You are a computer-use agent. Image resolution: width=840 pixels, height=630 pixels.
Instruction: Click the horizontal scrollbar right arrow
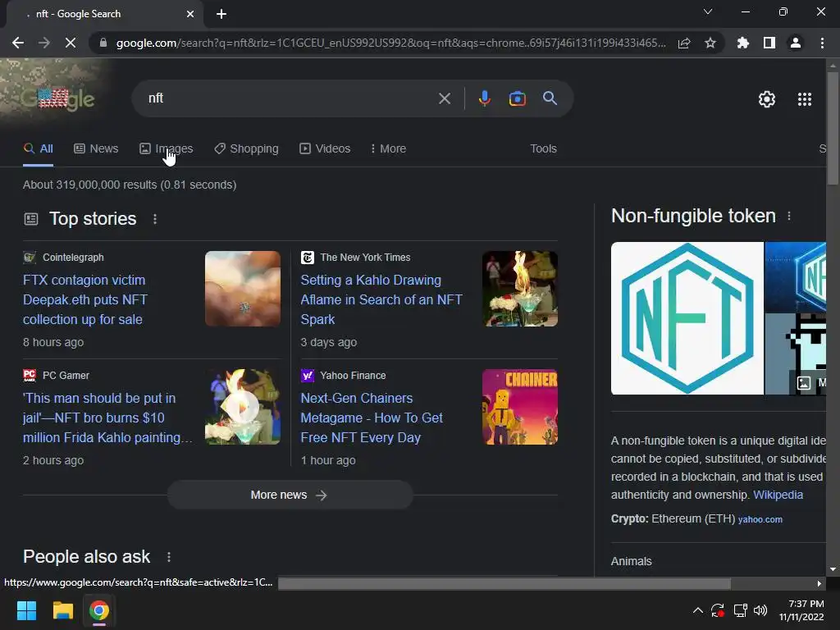pyautogui.click(x=819, y=583)
